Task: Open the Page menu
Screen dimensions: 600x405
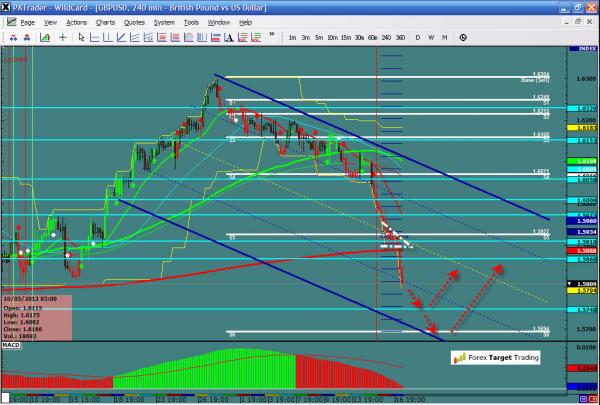Action: click(x=27, y=23)
